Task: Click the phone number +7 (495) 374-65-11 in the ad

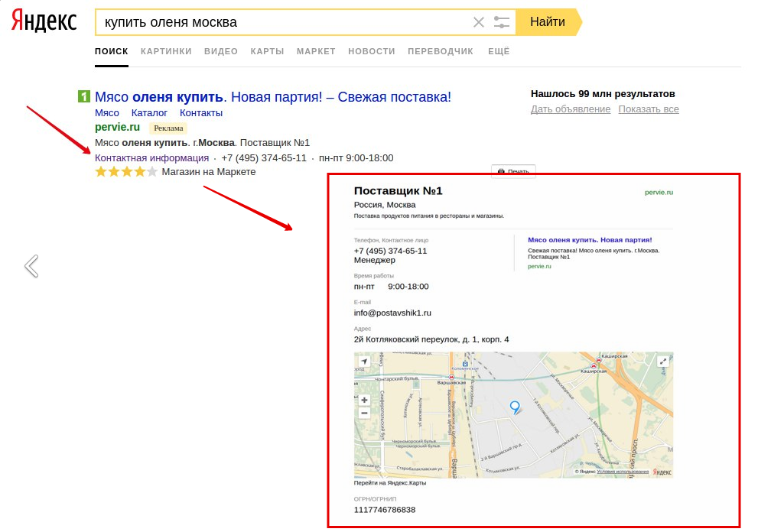Action: point(264,158)
